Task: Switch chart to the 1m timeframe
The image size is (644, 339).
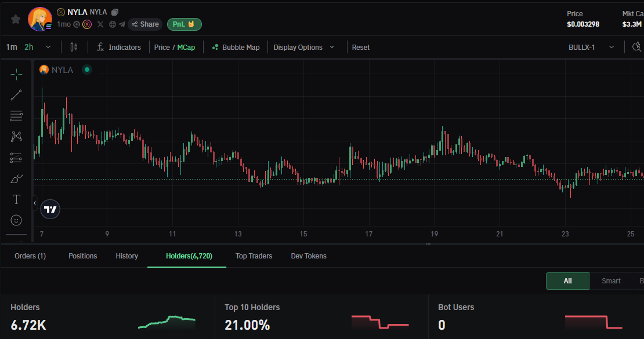Action: tap(12, 47)
